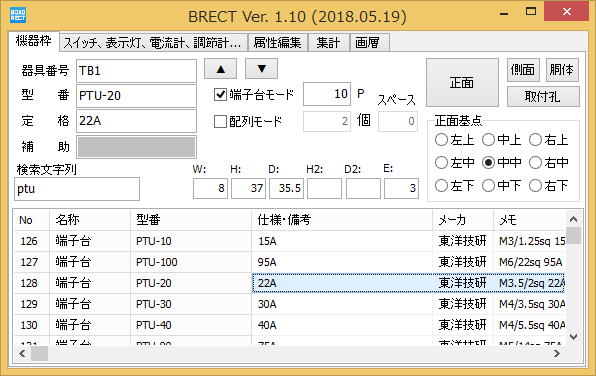Click the 取付孔 button
Image resolution: width=596 pixels, height=376 pixels.
tap(543, 97)
